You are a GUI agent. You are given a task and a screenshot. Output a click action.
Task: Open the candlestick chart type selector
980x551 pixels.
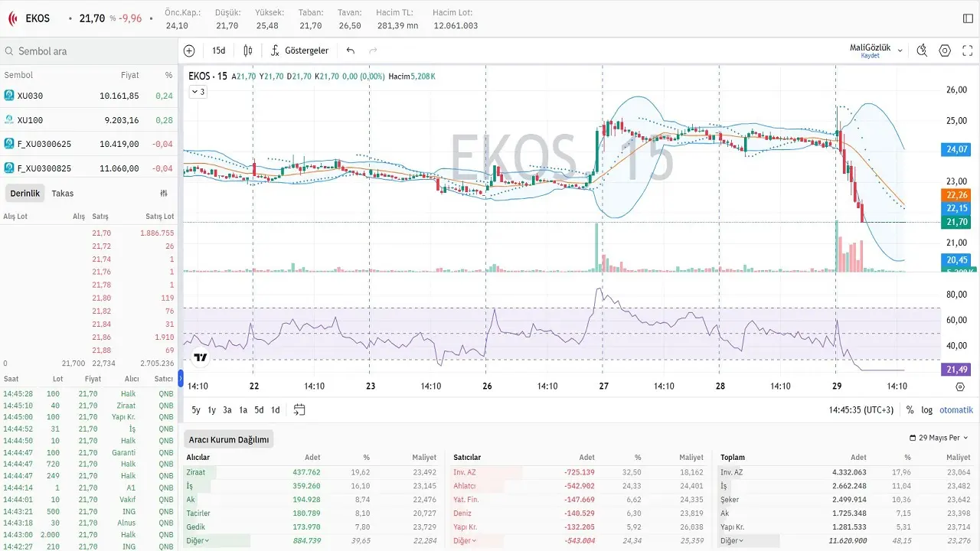click(248, 51)
